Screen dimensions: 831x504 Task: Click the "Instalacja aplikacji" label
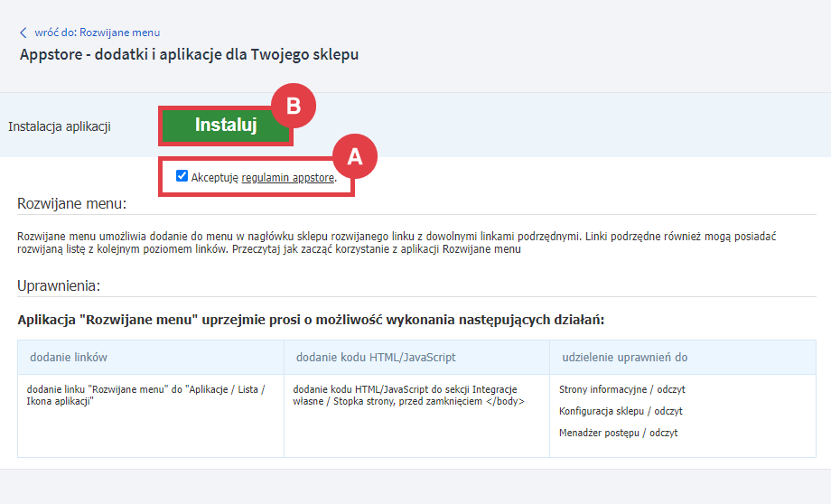tap(60, 126)
